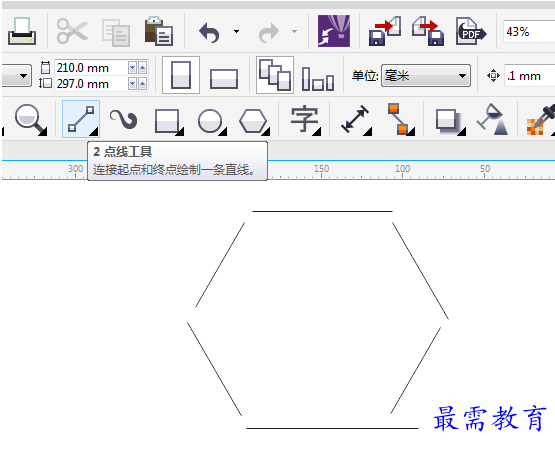
Task: Select the Connector tool
Action: click(400, 119)
